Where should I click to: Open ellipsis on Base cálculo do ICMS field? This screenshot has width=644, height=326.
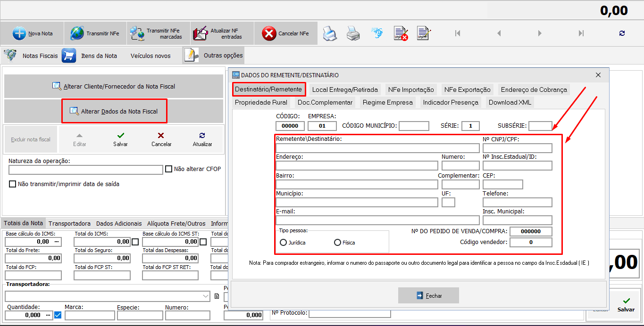pos(57,242)
